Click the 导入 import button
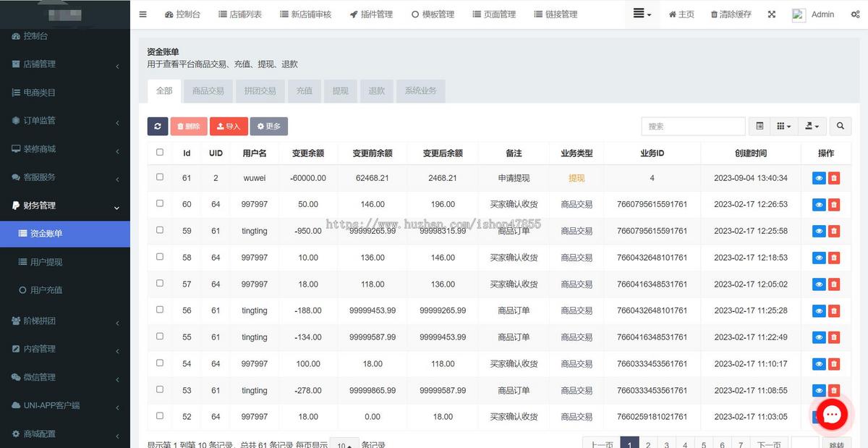 click(229, 126)
